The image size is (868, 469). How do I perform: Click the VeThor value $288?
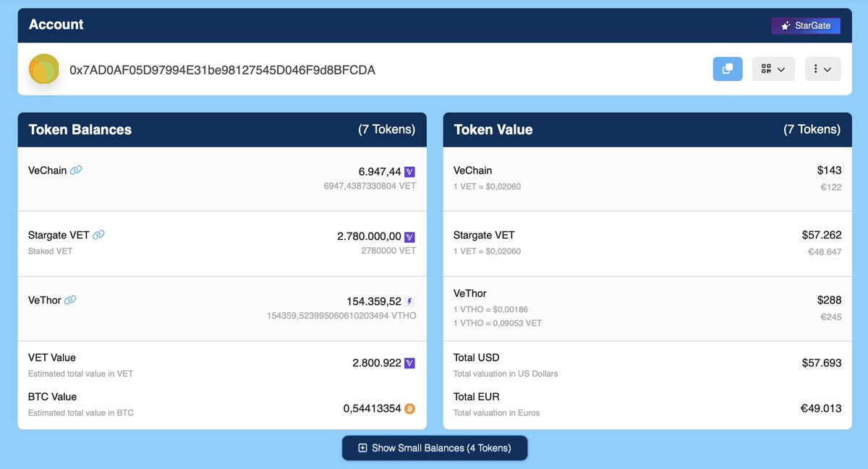coord(829,300)
